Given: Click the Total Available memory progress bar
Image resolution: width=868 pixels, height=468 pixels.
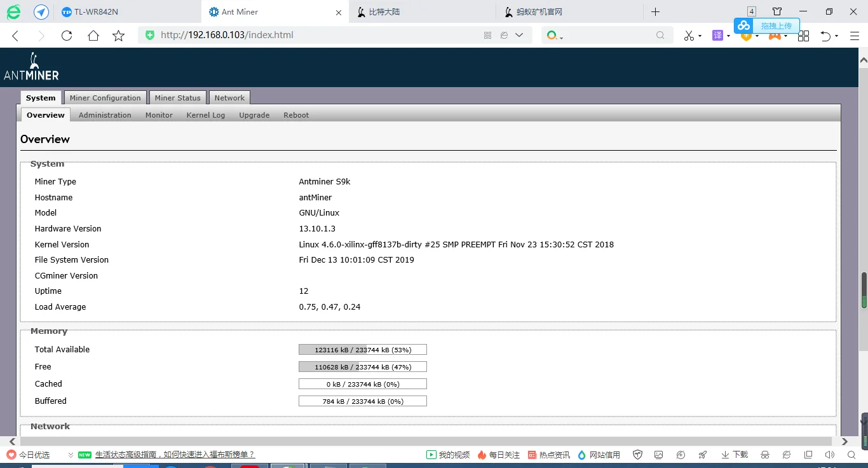Looking at the screenshot, I should pyautogui.click(x=363, y=350).
